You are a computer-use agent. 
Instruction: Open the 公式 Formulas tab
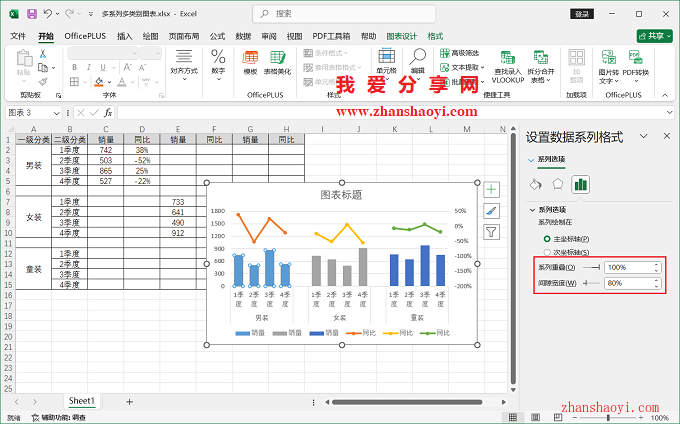point(217,36)
